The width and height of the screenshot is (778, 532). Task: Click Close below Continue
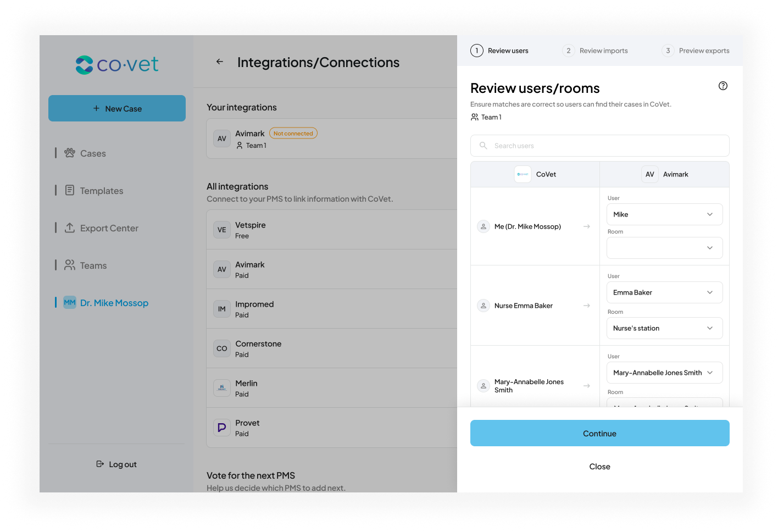tap(600, 467)
